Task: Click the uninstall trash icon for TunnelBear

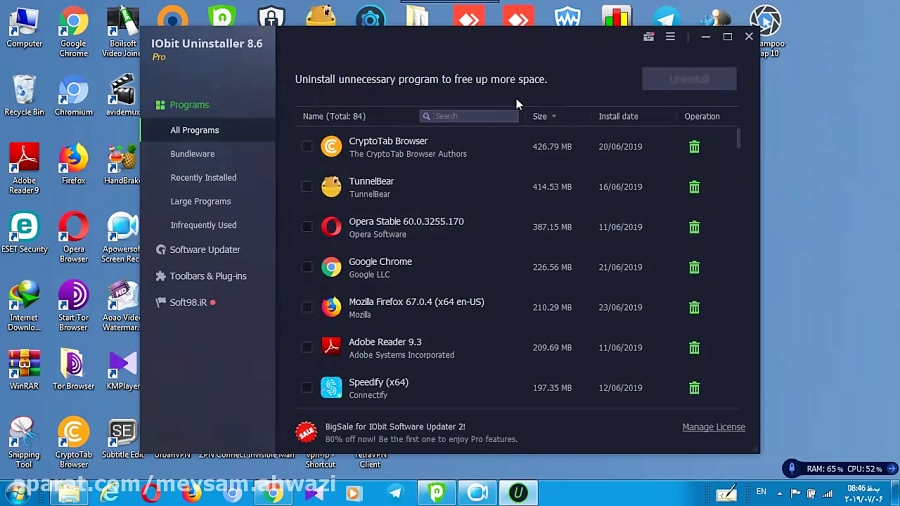Action: (694, 187)
